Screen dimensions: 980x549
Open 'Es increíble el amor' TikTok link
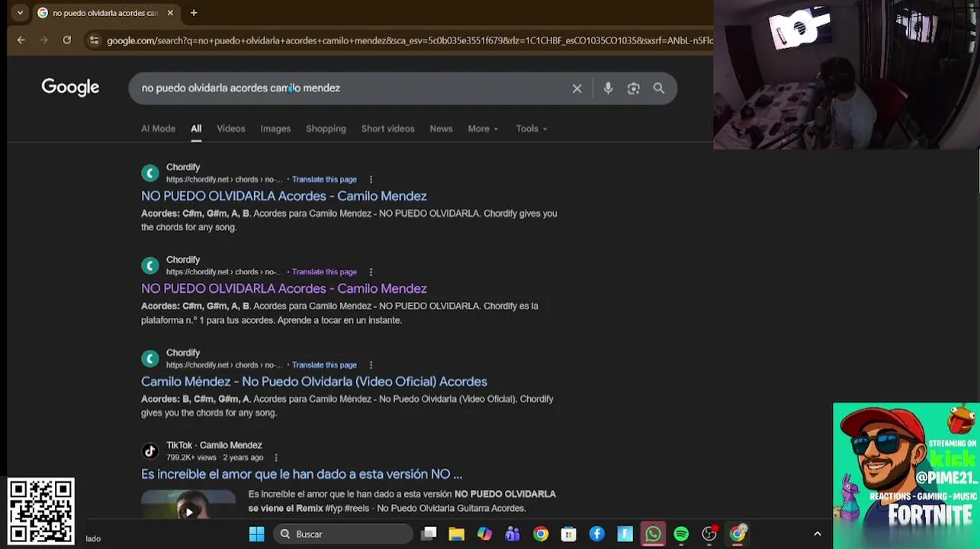pyautogui.click(x=301, y=474)
